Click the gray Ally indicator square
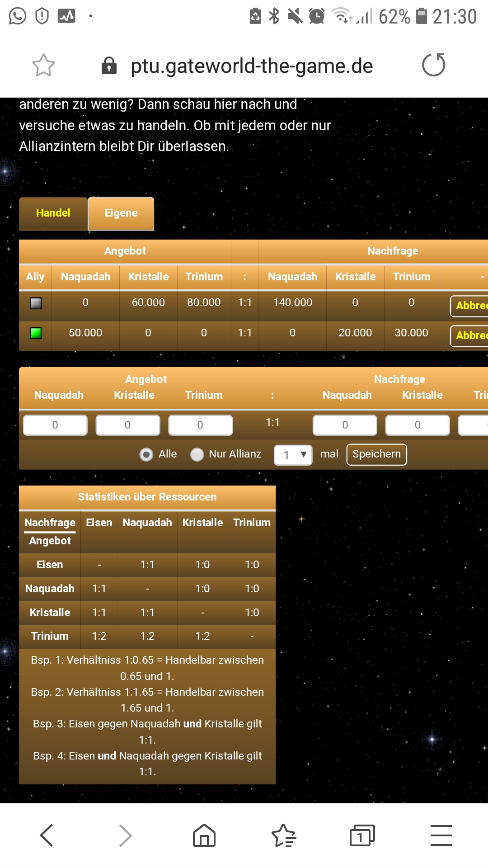Image resolution: width=488 pixels, height=868 pixels. [x=36, y=303]
